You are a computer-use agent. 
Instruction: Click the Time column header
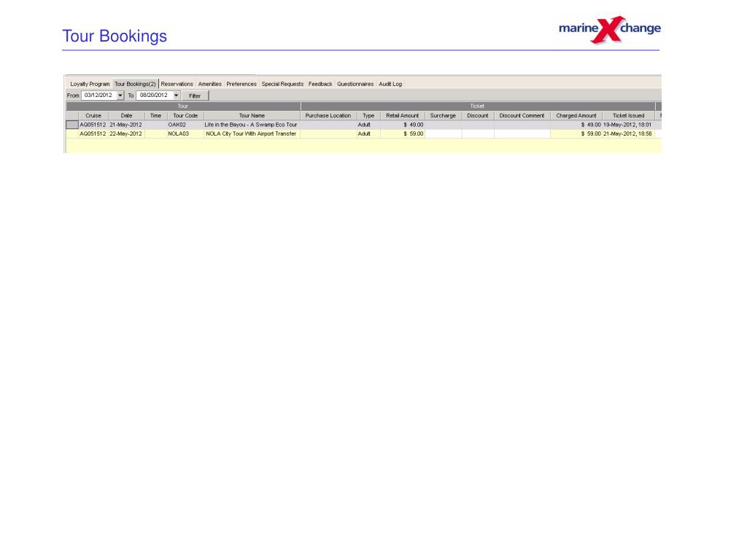[x=156, y=116]
